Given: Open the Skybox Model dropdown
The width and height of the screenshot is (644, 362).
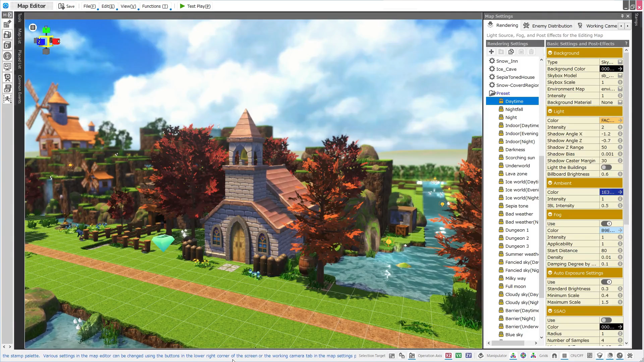Looking at the screenshot, I should (620, 75).
